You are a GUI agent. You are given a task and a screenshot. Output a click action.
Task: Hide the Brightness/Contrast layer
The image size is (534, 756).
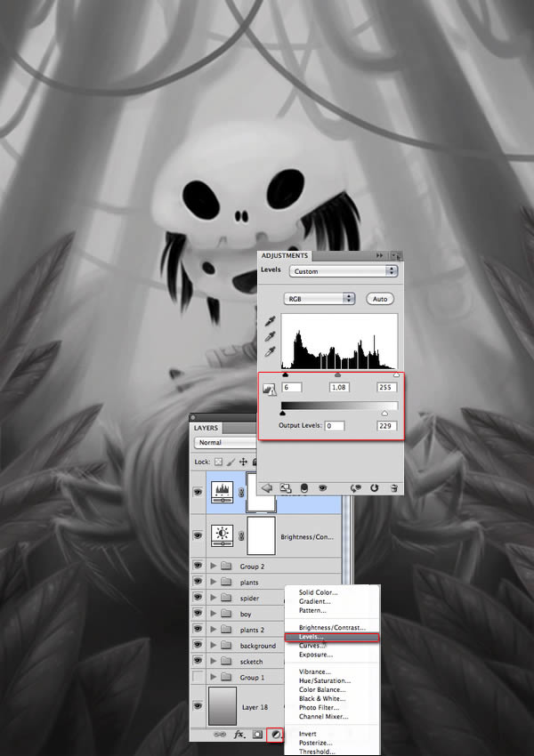[198, 535]
